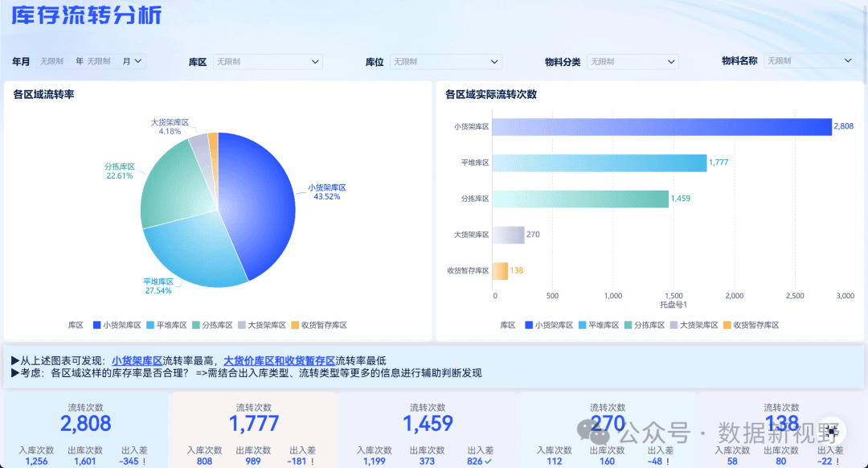
Task: Click the warning icon beside -48
Action: (x=668, y=461)
